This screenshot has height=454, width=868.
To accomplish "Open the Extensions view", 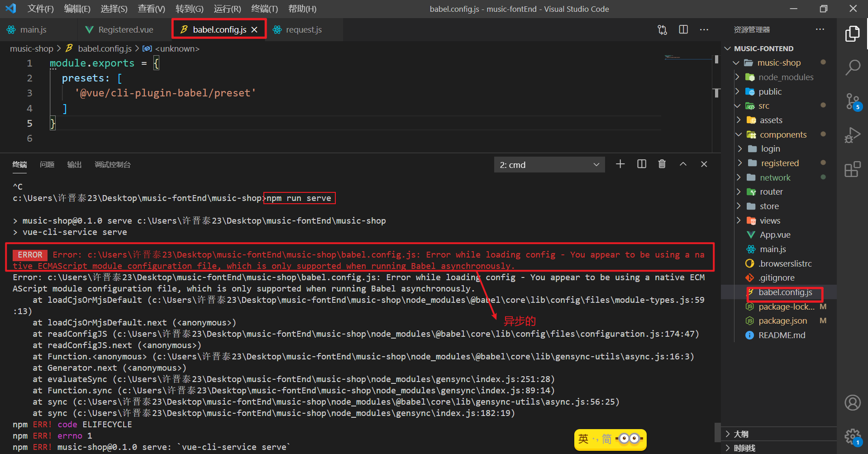I will click(x=853, y=169).
